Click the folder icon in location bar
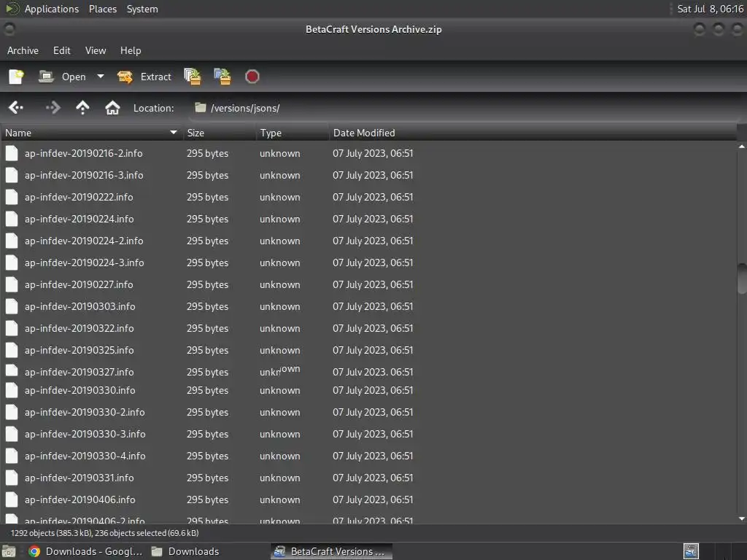The height and width of the screenshot is (560, 747). point(201,108)
